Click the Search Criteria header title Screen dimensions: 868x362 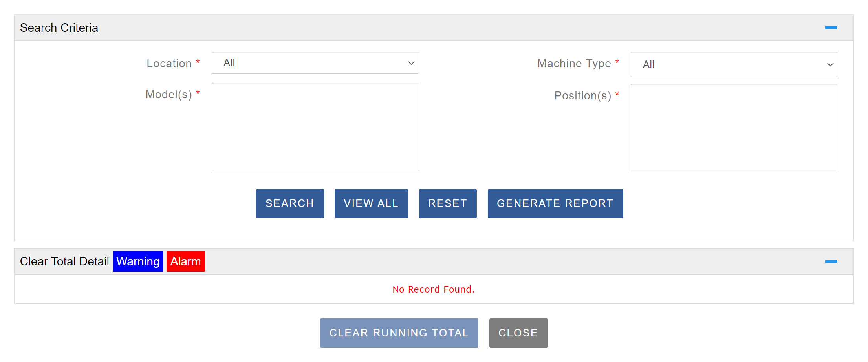59,28
